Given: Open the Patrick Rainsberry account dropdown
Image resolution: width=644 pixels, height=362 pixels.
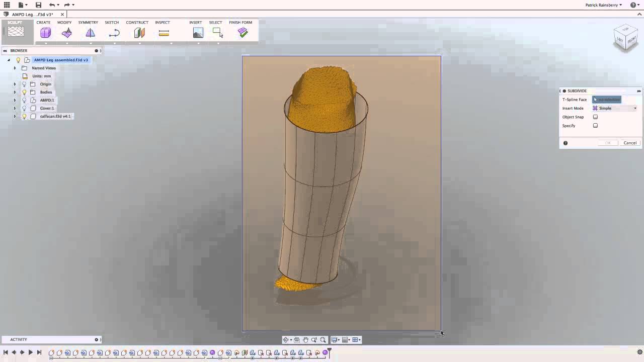Looking at the screenshot, I should [604, 5].
